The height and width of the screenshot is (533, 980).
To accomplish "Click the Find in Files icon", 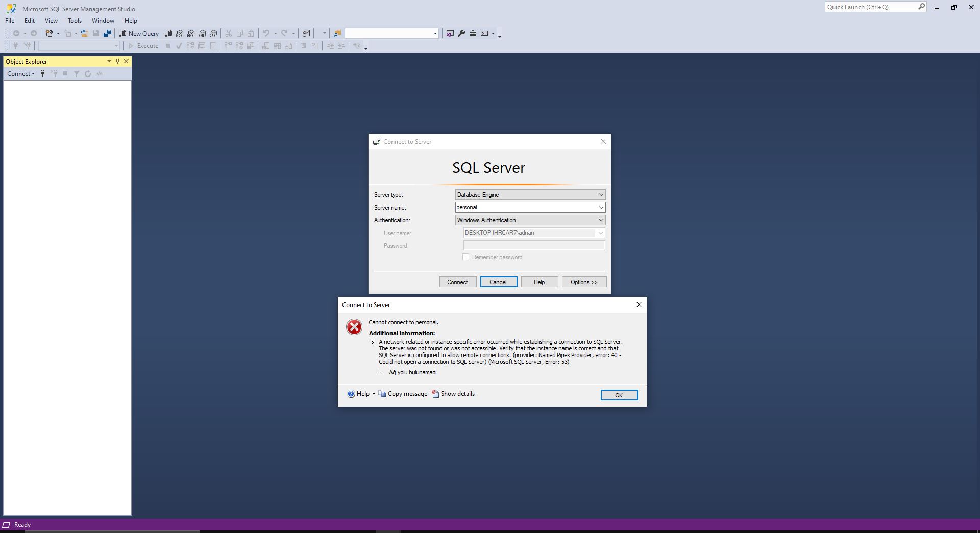I will pos(337,33).
